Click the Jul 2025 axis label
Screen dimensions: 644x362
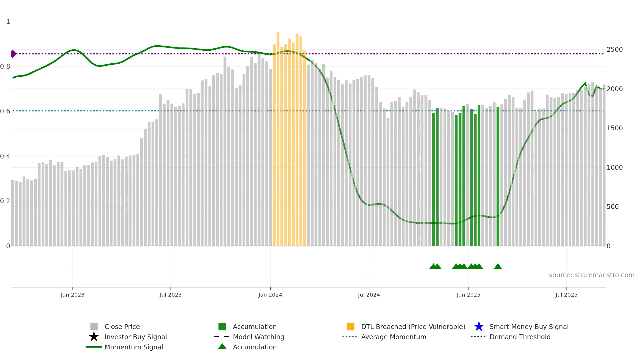click(x=566, y=295)
